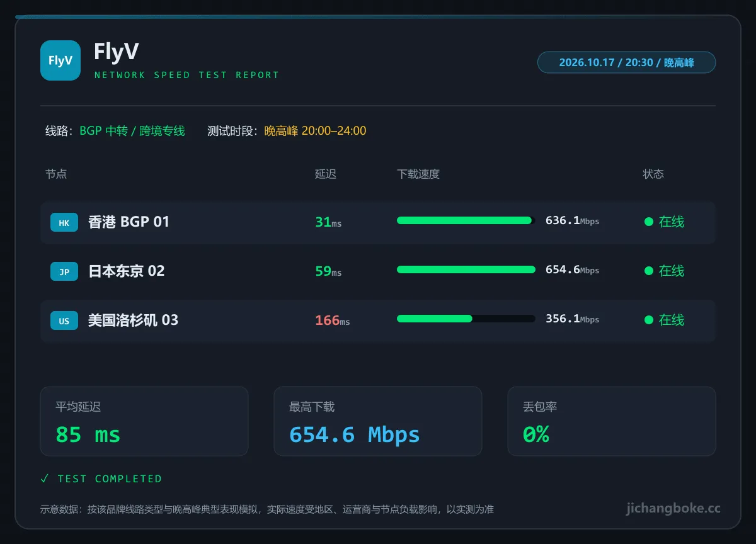The image size is (756, 544).
Task: Select the 美国洛杉矶 03 node name
Action: point(134,320)
